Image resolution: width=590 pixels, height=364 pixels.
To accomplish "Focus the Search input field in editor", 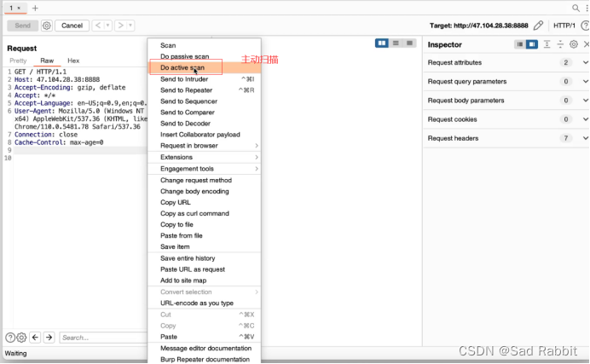I will [102, 338].
